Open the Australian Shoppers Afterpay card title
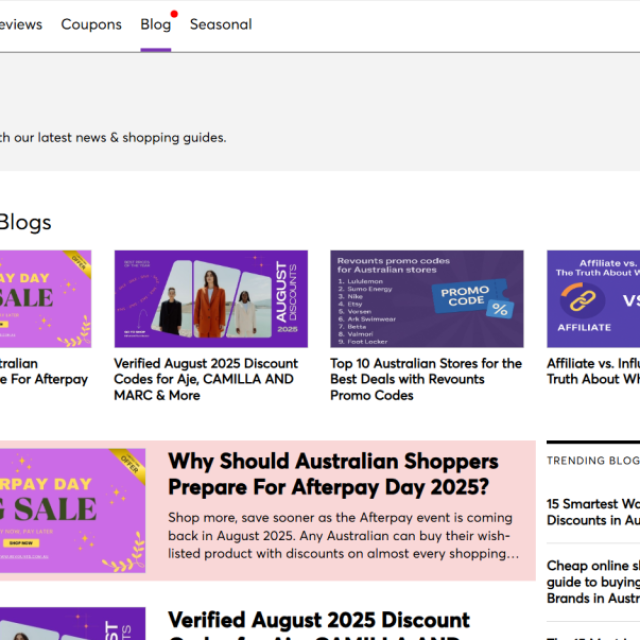 point(44,371)
